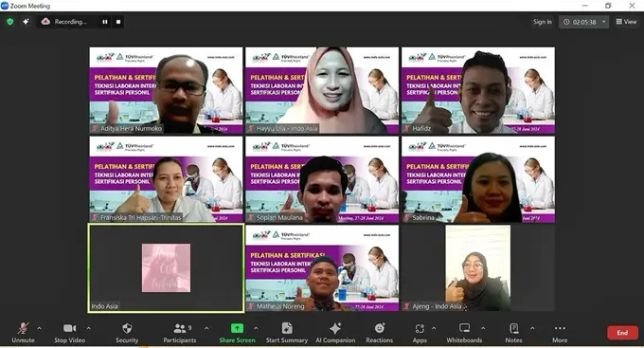Click muted mic icon on Fransiska's tile
644x348 pixels.
(95, 217)
